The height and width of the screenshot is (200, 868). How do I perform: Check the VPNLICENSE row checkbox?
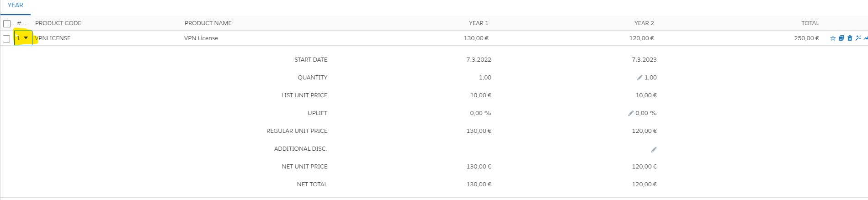(6, 38)
